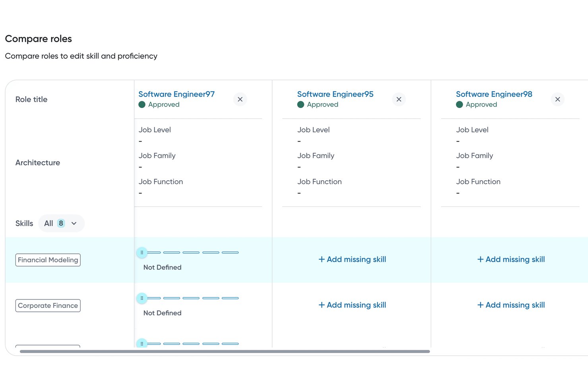Remove Software Engineer97 from comparison

240,99
